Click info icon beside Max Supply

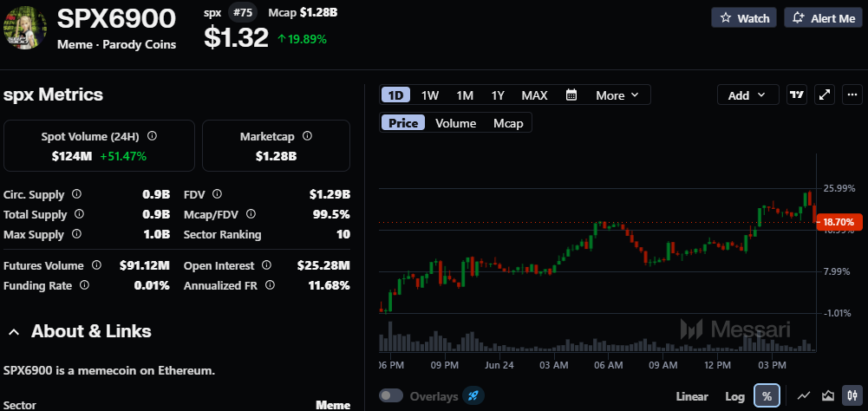[76, 234]
